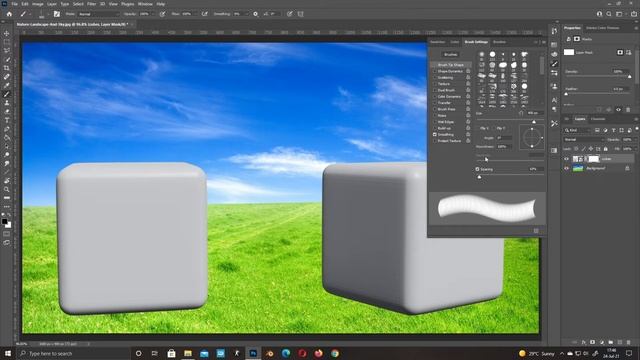Filter layers by pixel layer icon

597,130
